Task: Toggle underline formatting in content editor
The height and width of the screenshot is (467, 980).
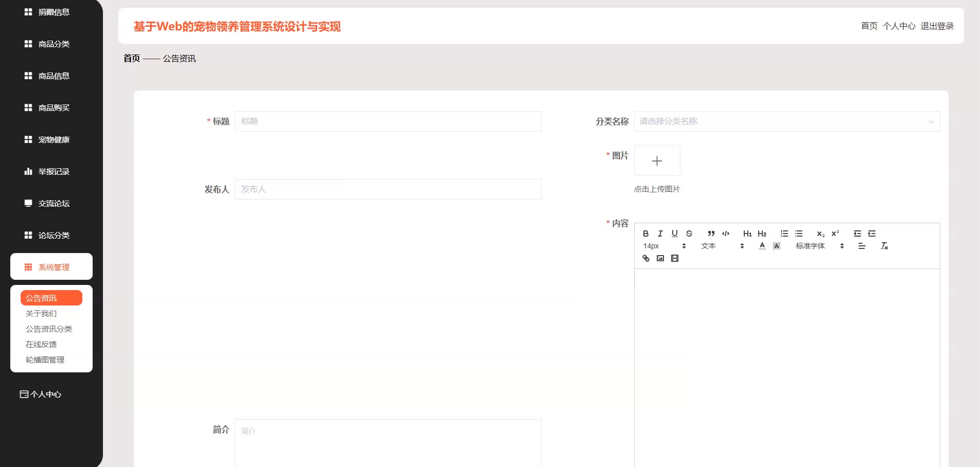Action: point(674,233)
